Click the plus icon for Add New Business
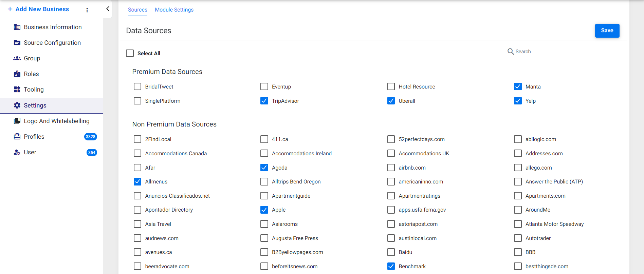The width and height of the screenshot is (644, 274). pyautogui.click(x=10, y=9)
